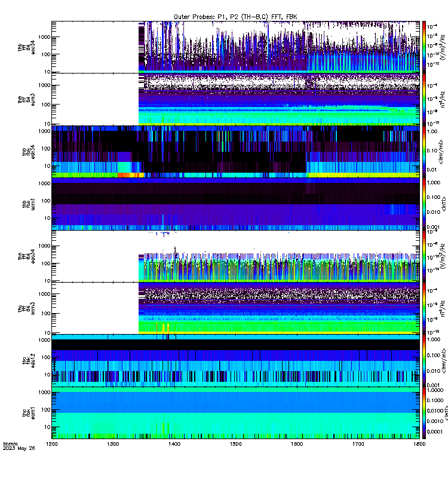Image resolution: width=448 pixels, height=478 pixels.
Task: Click the 1600 time axis tick label
Action: [297, 444]
